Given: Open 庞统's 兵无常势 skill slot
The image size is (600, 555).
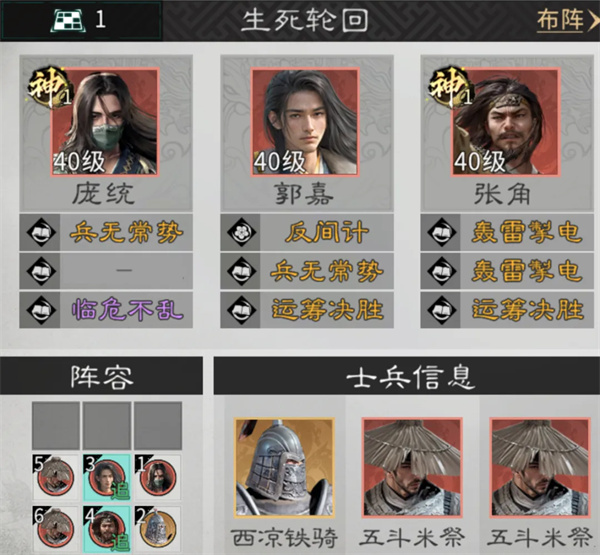Looking at the screenshot, I should click(x=106, y=232).
